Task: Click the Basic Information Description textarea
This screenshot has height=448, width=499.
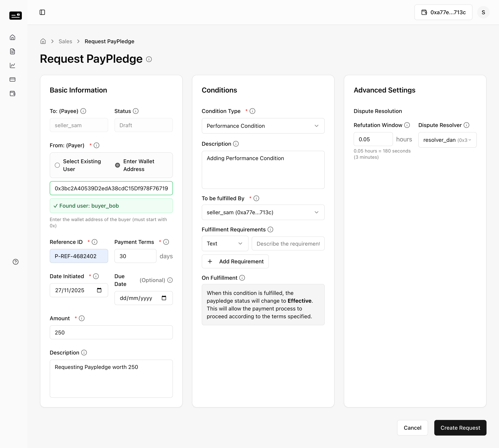Action: coord(111,379)
